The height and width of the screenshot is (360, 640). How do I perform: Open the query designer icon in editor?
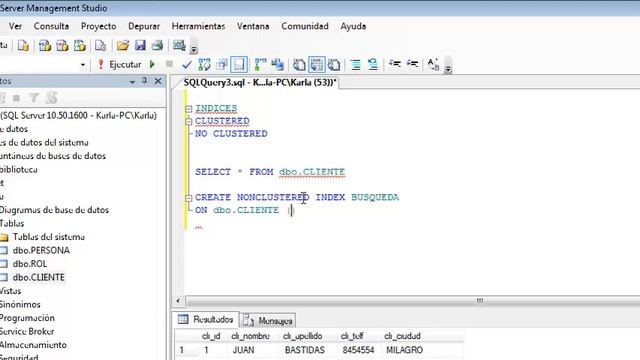click(222, 64)
